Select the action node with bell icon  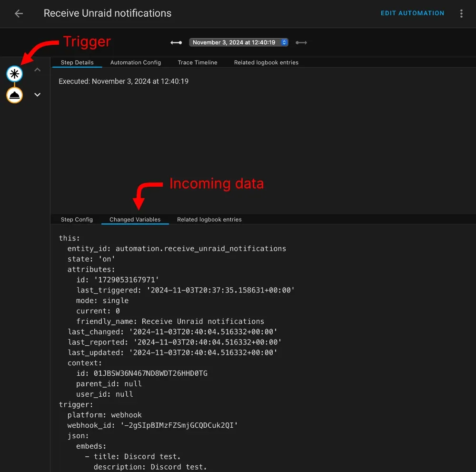14,95
